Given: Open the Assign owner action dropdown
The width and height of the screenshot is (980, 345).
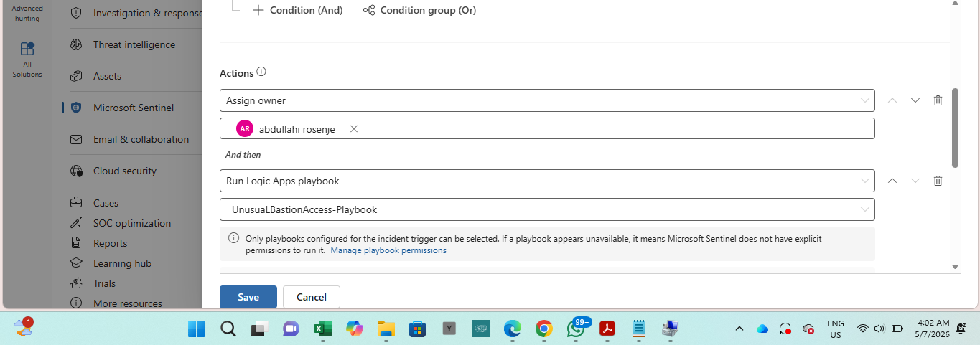Looking at the screenshot, I should [547, 100].
